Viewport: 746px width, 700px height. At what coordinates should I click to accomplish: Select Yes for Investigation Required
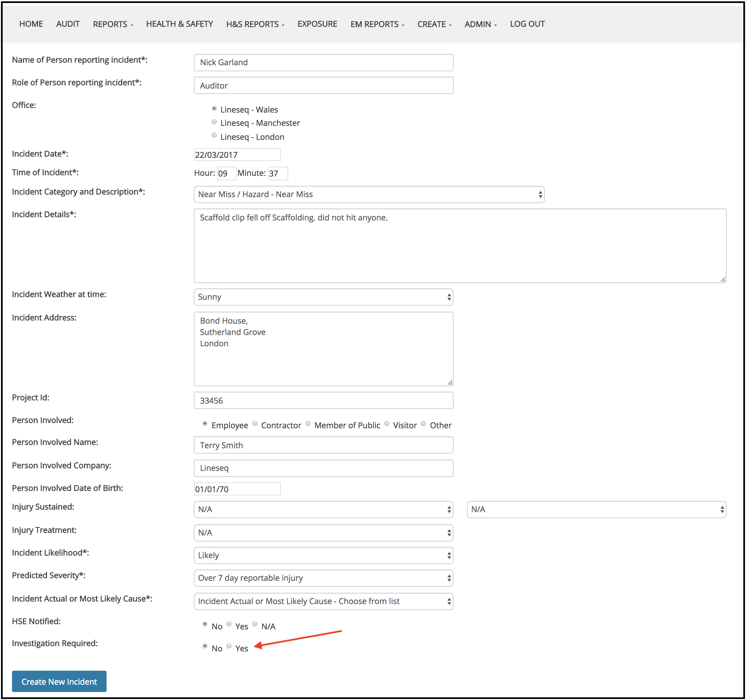tap(229, 646)
